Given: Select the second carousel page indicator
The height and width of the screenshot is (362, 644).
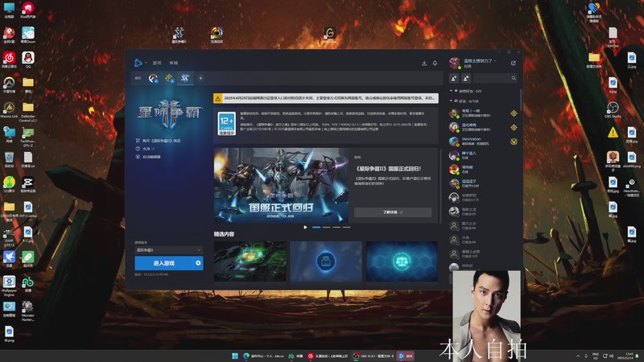Looking at the screenshot, I should [327, 227].
